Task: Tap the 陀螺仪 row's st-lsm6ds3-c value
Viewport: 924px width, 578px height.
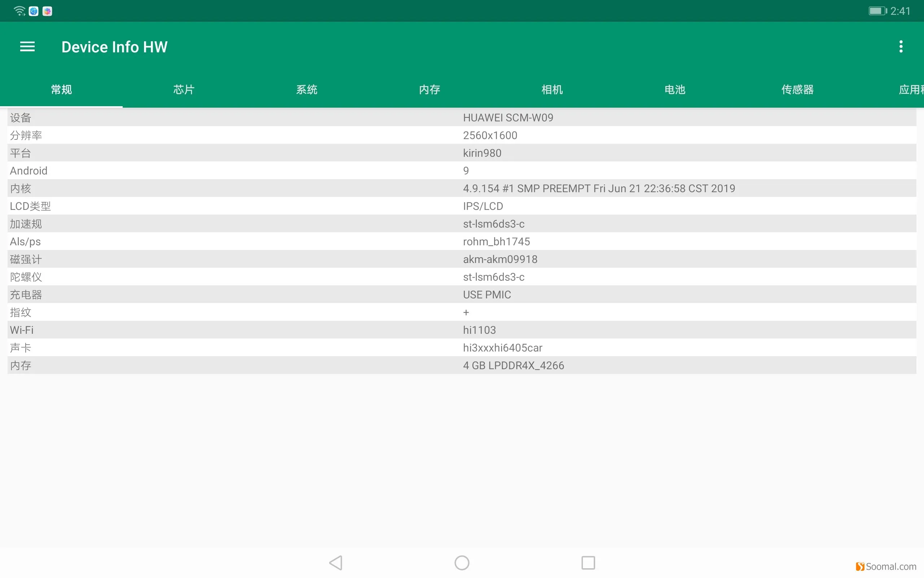Action: point(494,277)
